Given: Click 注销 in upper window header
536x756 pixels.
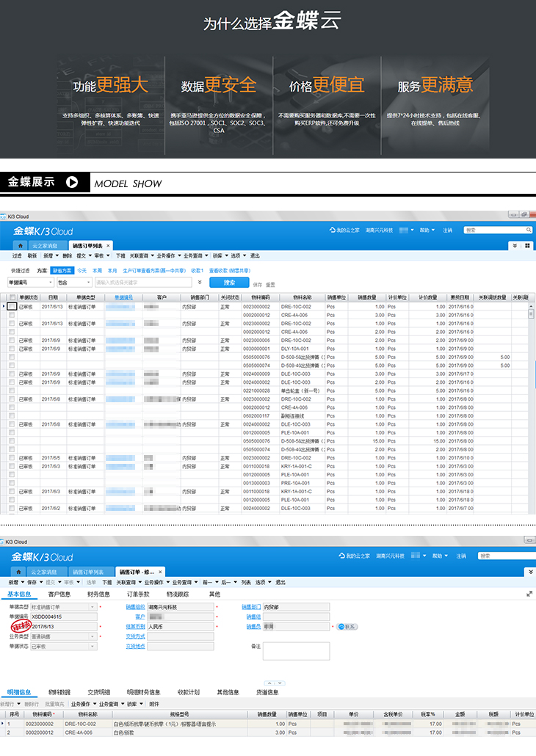Looking at the screenshot, I should pos(448,230).
